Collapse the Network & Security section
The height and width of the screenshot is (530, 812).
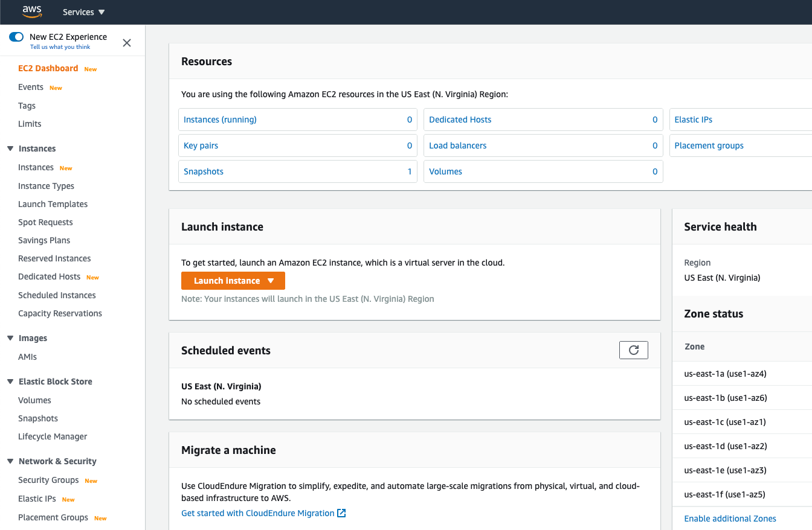coord(10,461)
